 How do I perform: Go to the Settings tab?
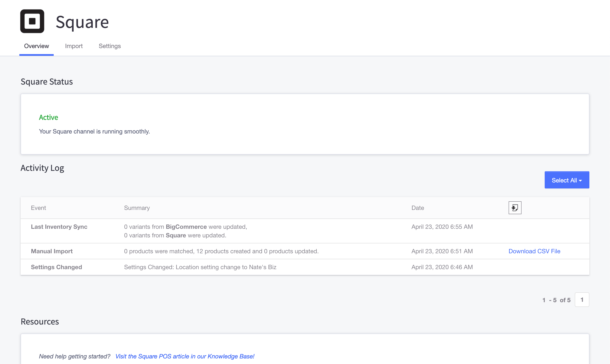(x=110, y=46)
